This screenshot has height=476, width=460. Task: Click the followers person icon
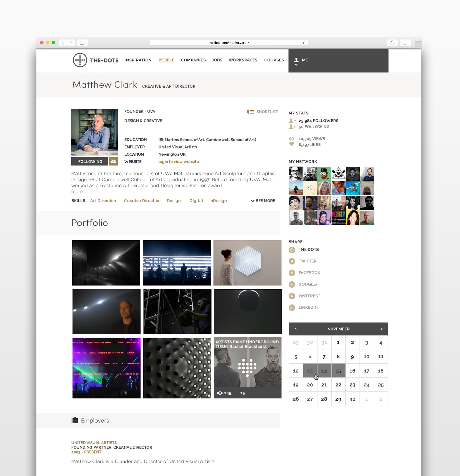coord(292,120)
